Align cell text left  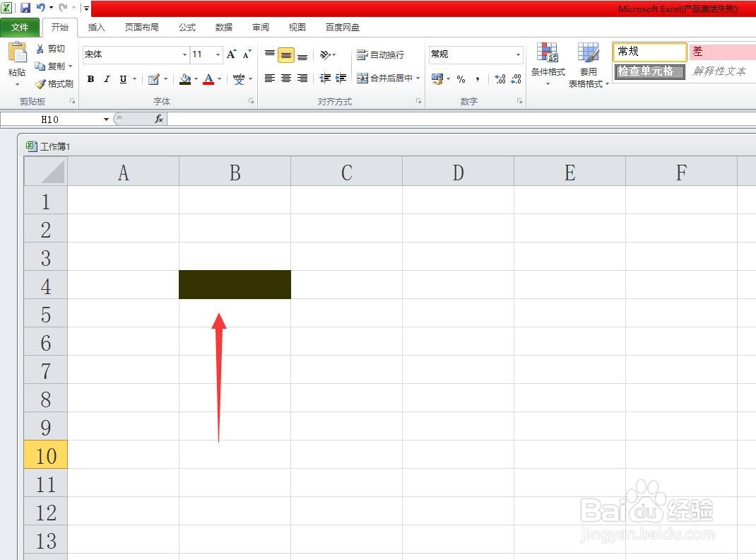(270, 78)
